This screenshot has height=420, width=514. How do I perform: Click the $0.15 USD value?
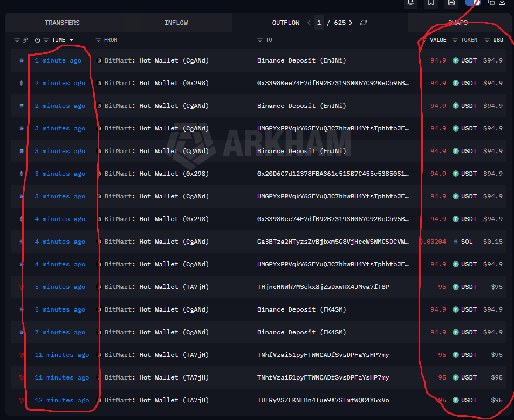(492, 242)
